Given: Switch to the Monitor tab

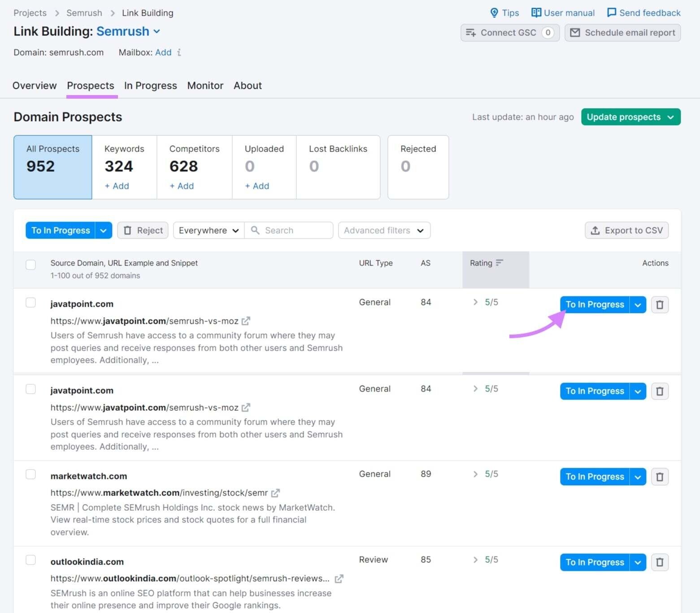Looking at the screenshot, I should point(205,85).
